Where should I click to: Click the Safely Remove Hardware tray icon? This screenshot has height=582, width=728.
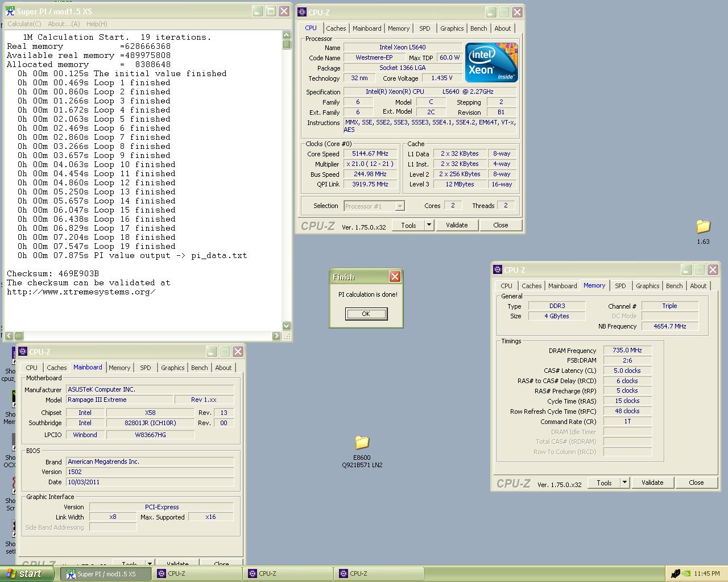[x=676, y=573]
